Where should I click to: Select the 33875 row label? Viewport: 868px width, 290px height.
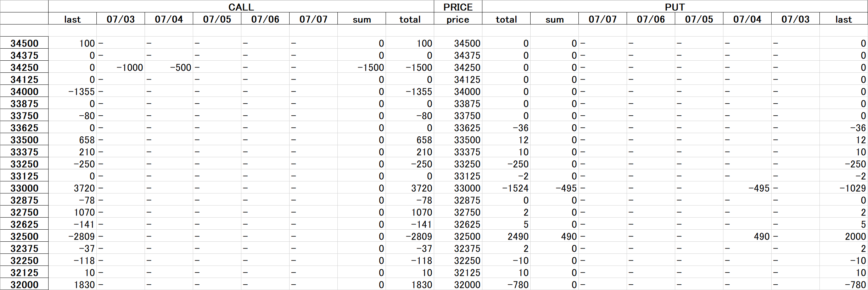pyautogui.click(x=24, y=103)
